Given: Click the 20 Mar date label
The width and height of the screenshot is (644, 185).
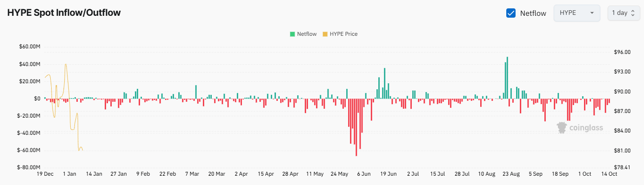Looking at the screenshot, I should [x=216, y=174].
